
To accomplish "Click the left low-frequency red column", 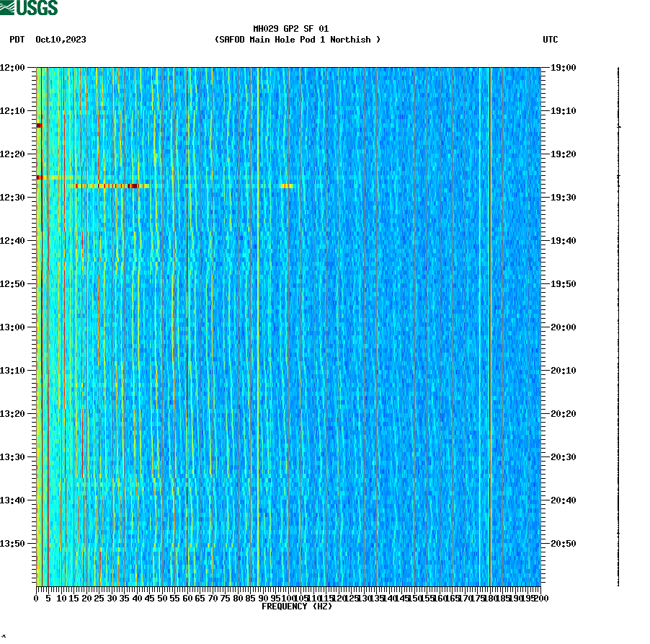I will [x=42, y=325].
